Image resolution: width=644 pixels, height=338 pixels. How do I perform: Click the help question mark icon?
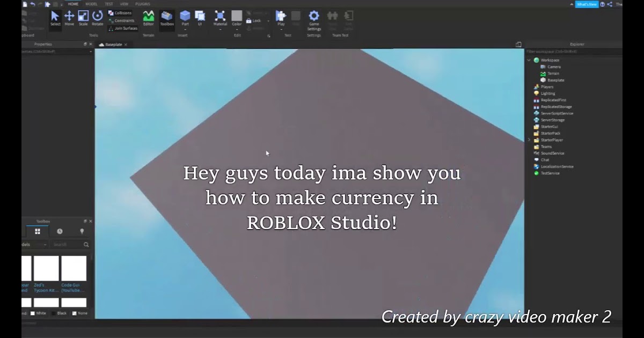pos(603,4)
